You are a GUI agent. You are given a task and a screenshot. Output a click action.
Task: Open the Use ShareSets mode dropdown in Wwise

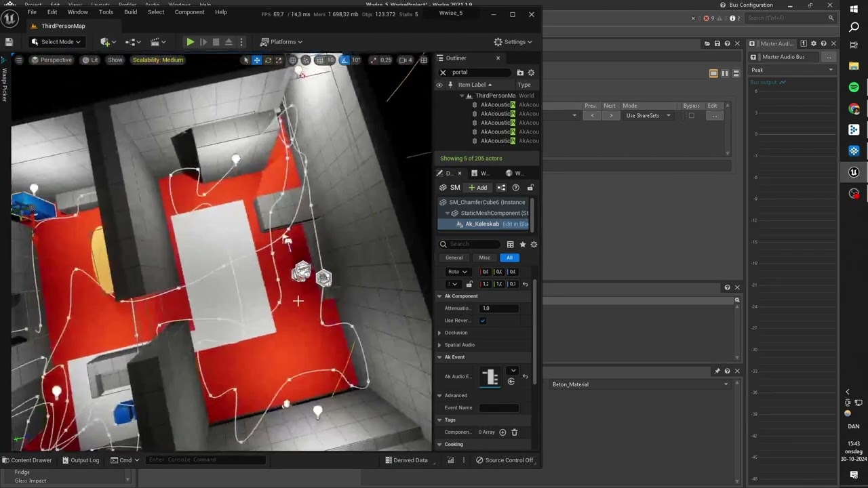[x=648, y=116]
